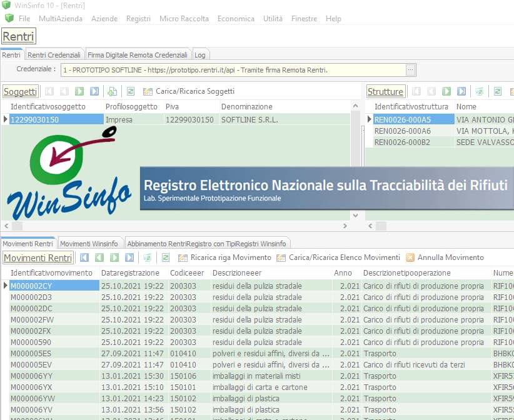The width and height of the screenshot is (514, 420).
Task: Go to last record in Soggetti toolbar
Action: (x=94, y=91)
